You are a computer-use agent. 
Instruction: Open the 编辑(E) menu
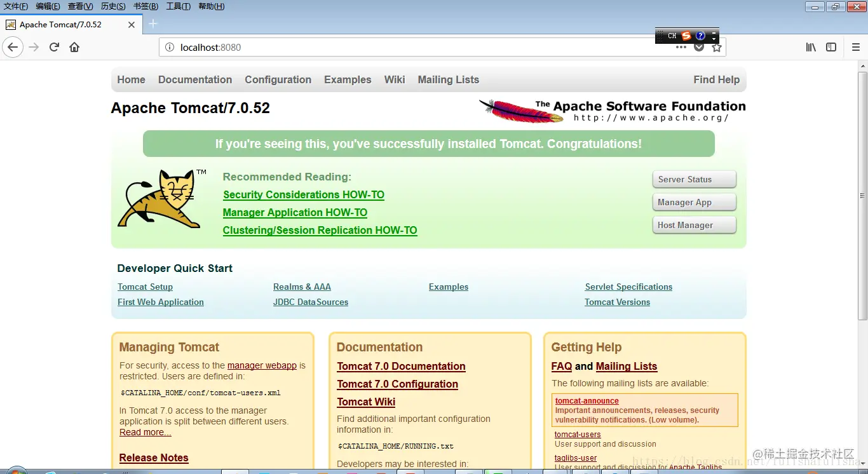pos(48,6)
